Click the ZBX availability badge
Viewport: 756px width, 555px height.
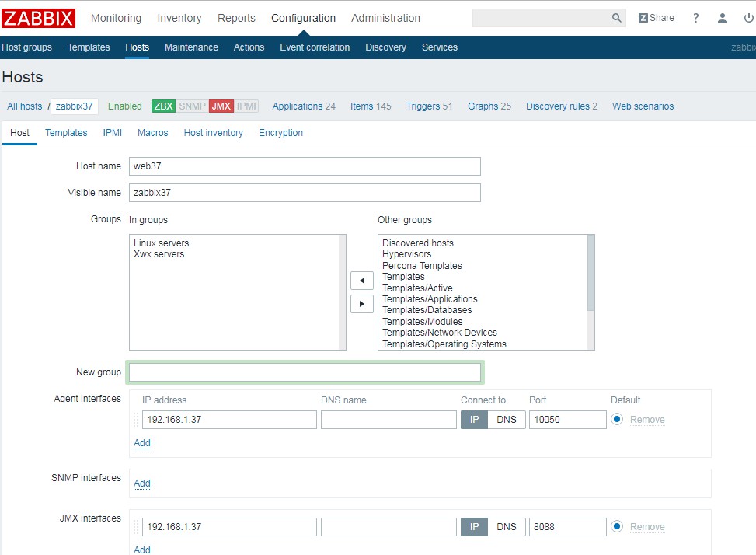(x=163, y=106)
